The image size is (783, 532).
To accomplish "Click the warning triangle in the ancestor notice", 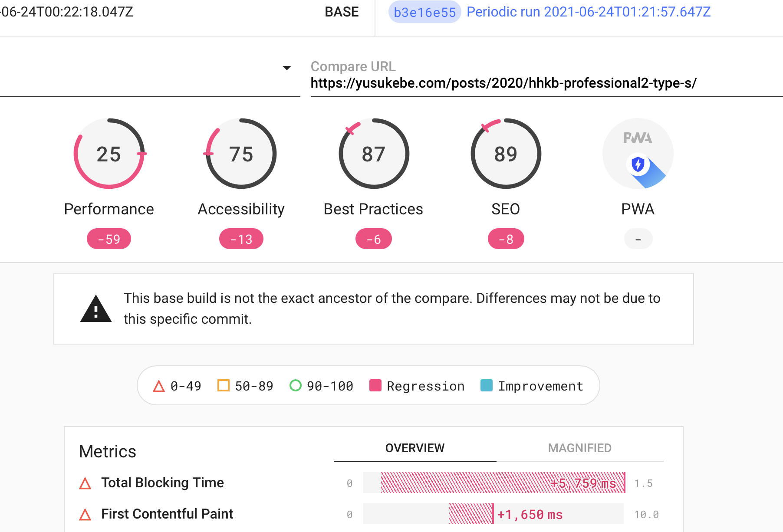I will (96, 309).
